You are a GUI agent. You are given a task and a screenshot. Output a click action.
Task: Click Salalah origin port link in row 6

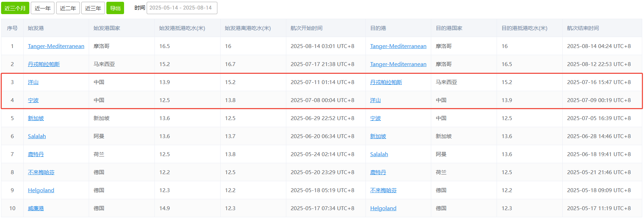37,136
